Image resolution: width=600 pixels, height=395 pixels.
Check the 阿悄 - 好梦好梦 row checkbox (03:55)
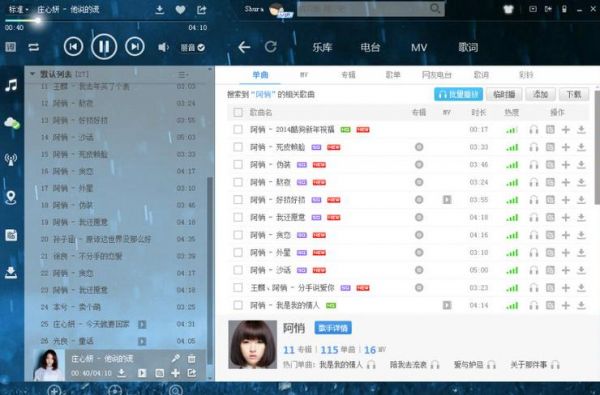point(238,200)
